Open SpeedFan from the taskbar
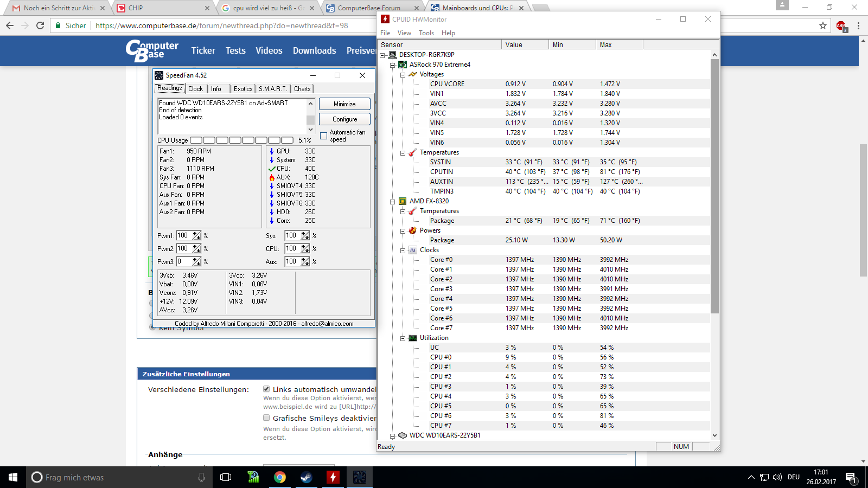The image size is (868, 488). [359, 477]
